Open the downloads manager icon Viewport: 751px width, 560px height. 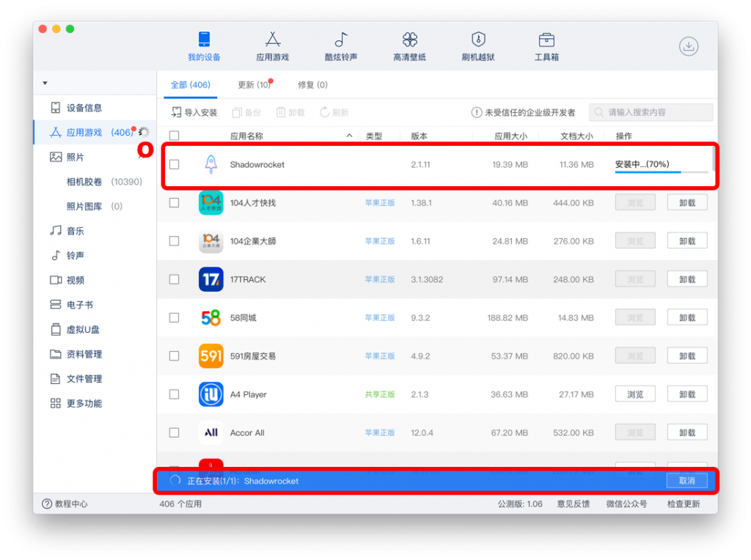688,46
